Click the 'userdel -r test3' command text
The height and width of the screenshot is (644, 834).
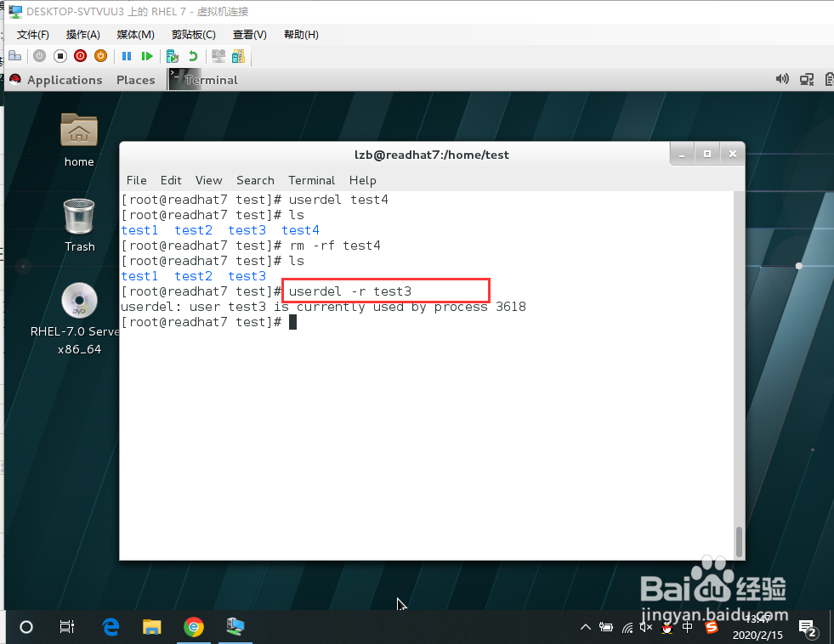(x=350, y=291)
